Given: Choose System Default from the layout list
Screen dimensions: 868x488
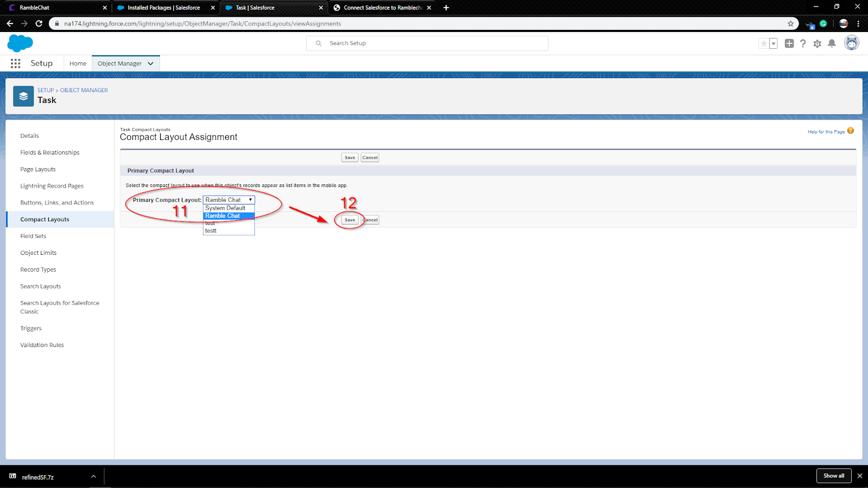Looking at the screenshot, I should [x=228, y=208].
